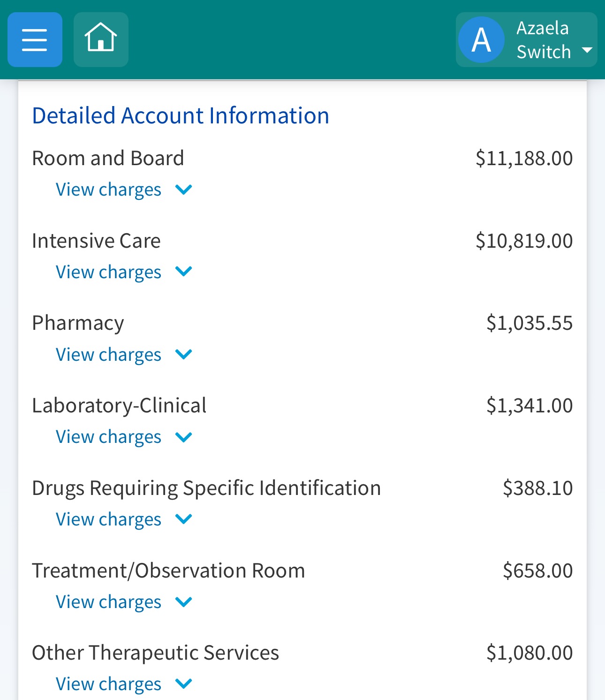View charges for Laboratory-Clinical
This screenshot has height=700, width=605.
click(x=108, y=437)
